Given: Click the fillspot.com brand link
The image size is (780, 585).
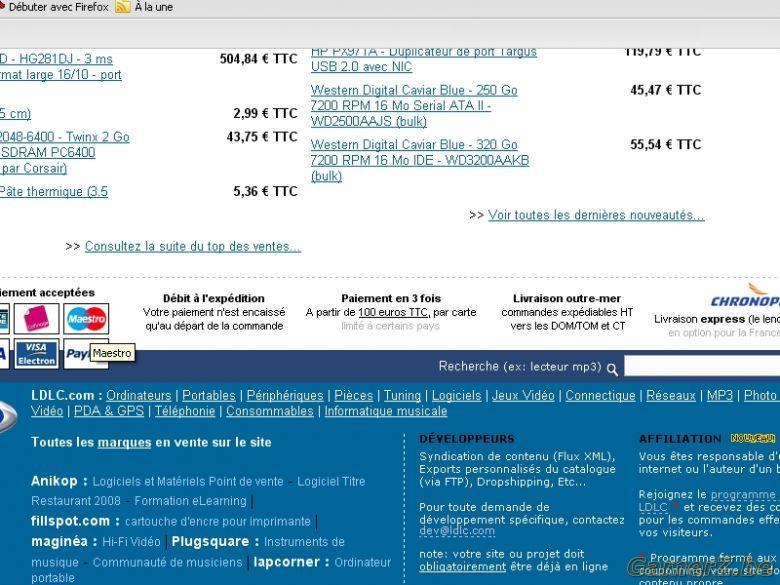Looking at the screenshot, I should (x=70, y=521).
